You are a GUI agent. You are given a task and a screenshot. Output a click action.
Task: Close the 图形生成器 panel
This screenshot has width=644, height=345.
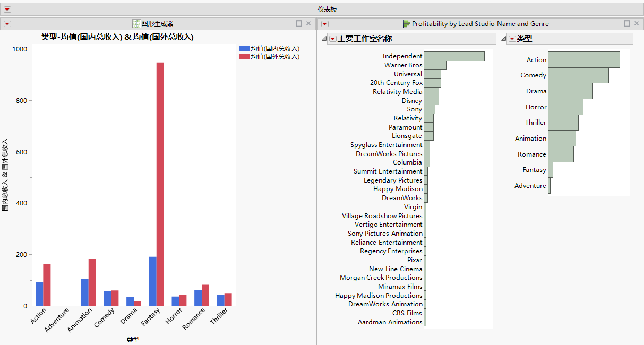click(308, 24)
